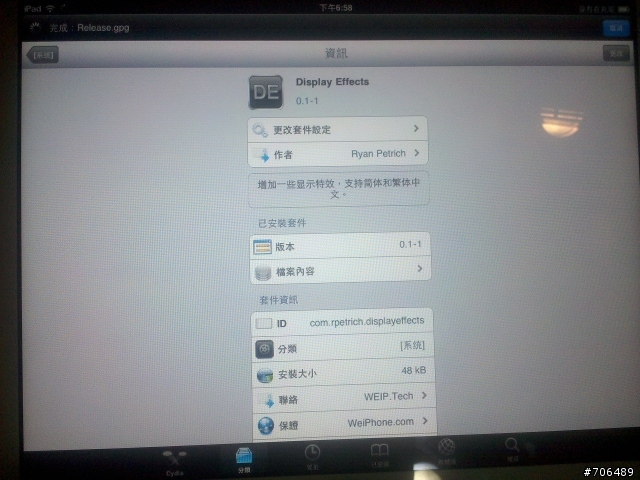Viewport: 640px width, 480px height.
Task: Tap the chevron beside Ryan Petrich
Action: click(417, 153)
